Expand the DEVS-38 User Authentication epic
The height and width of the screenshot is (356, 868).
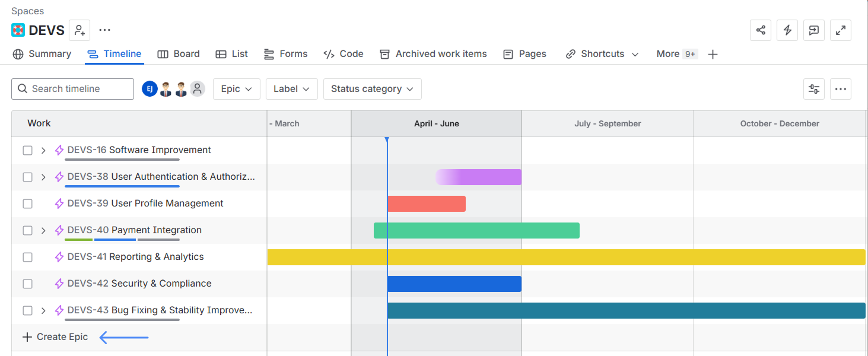[43, 177]
